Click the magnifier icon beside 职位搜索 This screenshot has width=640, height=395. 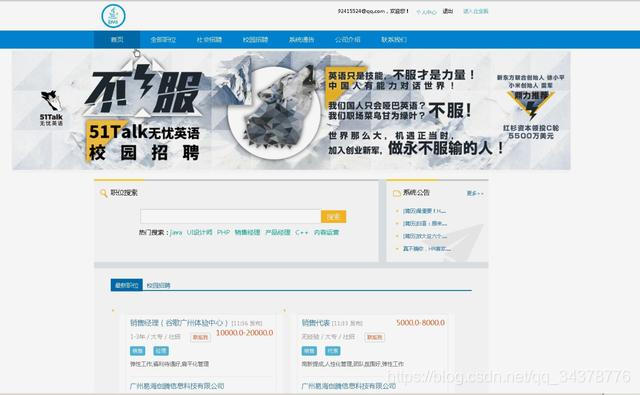(104, 193)
